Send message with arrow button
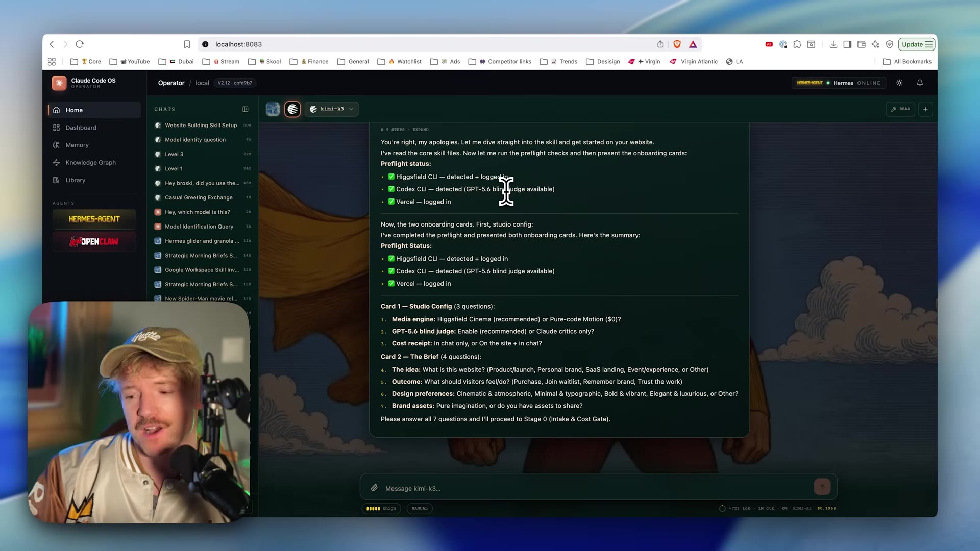 tap(822, 487)
